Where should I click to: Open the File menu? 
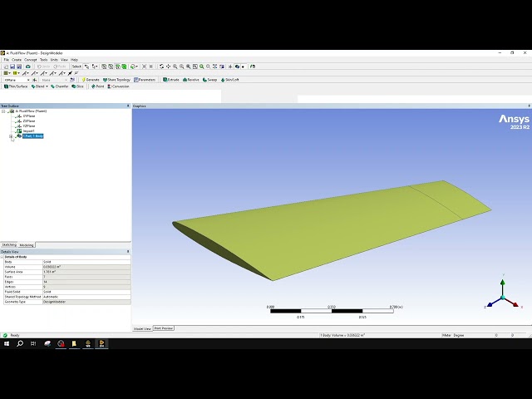pos(7,60)
